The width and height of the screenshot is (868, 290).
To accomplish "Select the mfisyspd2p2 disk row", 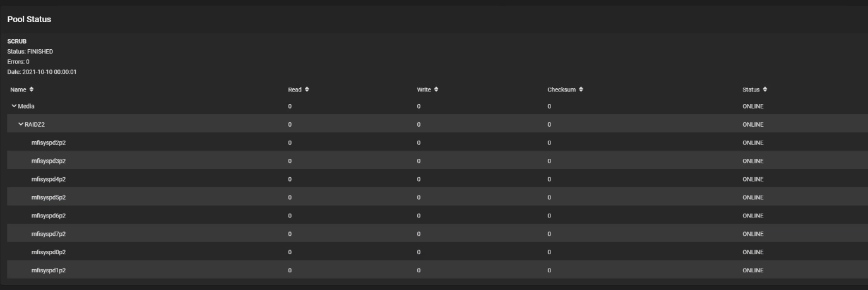I will tap(49, 142).
